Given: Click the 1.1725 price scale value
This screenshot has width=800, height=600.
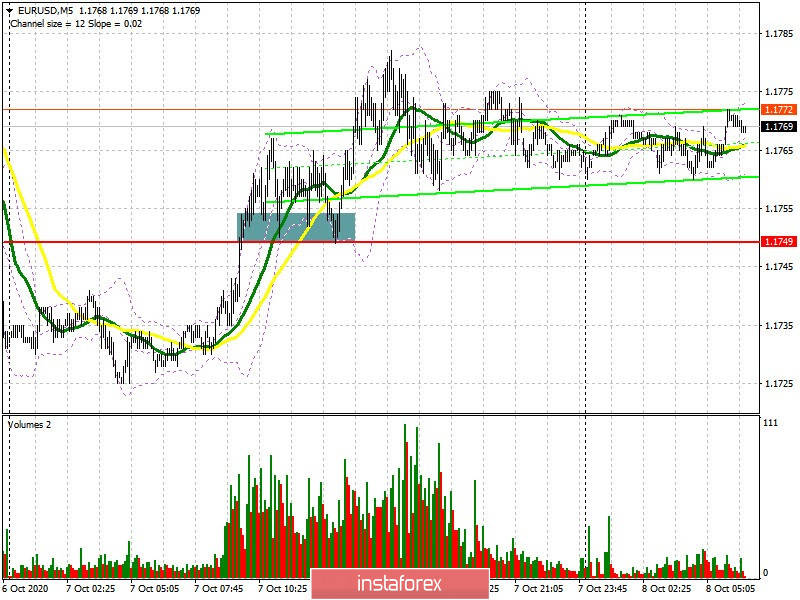Looking at the screenshot, I should click(779, 384).
